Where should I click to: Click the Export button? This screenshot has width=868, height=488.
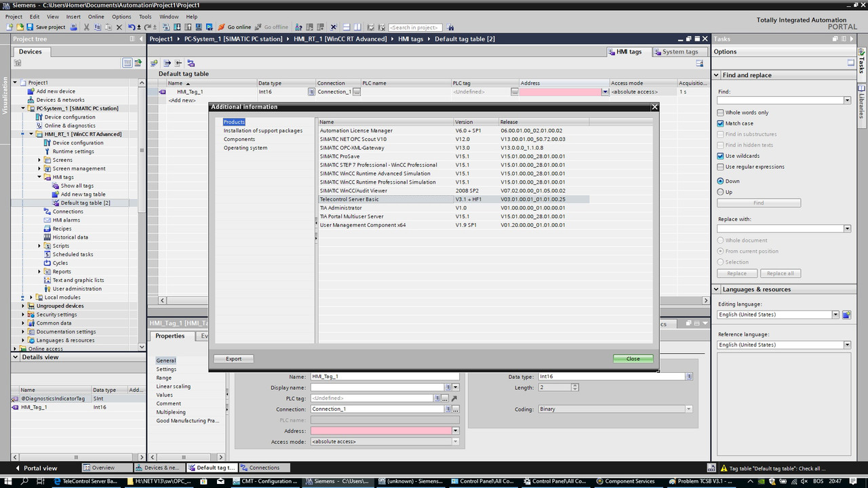point(233,359)
